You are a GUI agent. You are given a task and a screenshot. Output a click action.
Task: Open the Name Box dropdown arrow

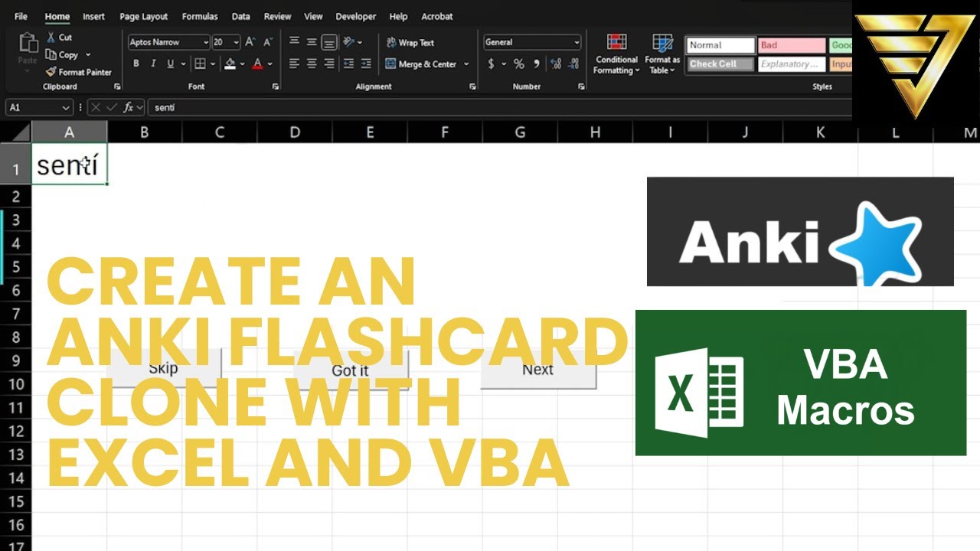tap(65, 108)
